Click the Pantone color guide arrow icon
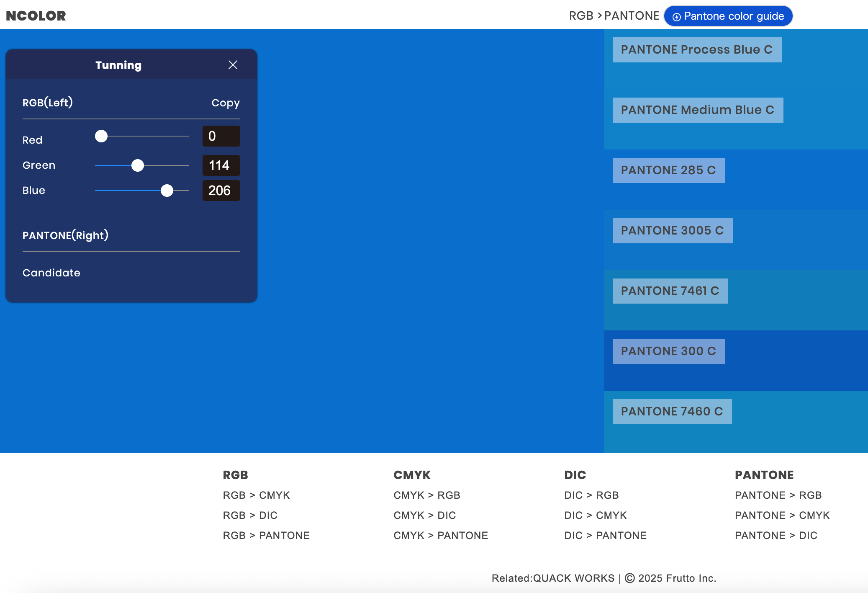This screenshot has height=593, width=868. 676,17
